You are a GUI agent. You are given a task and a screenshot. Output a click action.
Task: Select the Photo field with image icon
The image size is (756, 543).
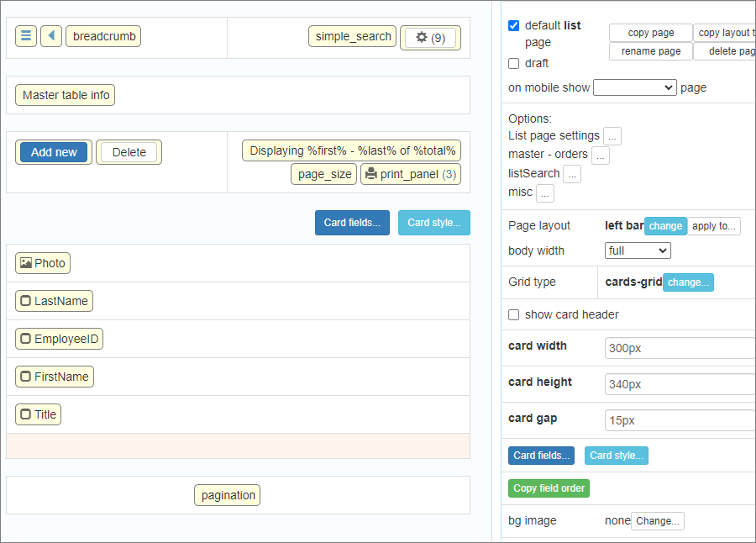[x=43, y=263]
